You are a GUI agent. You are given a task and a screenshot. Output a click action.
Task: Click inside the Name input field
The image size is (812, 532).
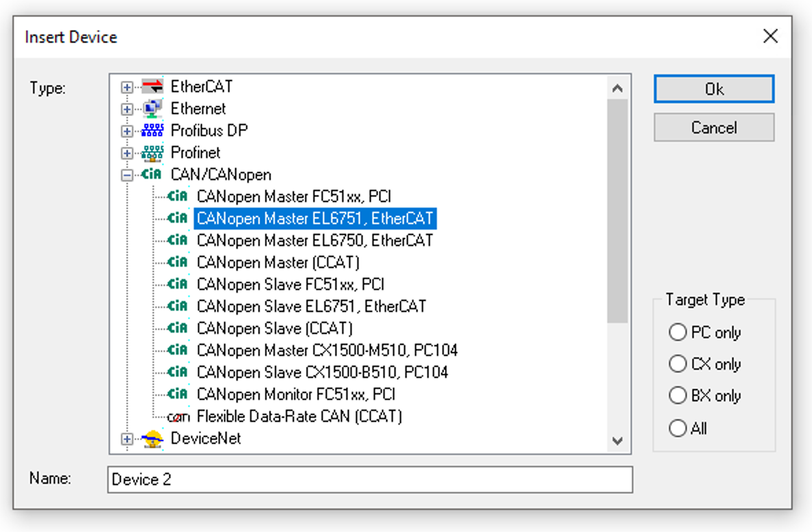[371, 479]
